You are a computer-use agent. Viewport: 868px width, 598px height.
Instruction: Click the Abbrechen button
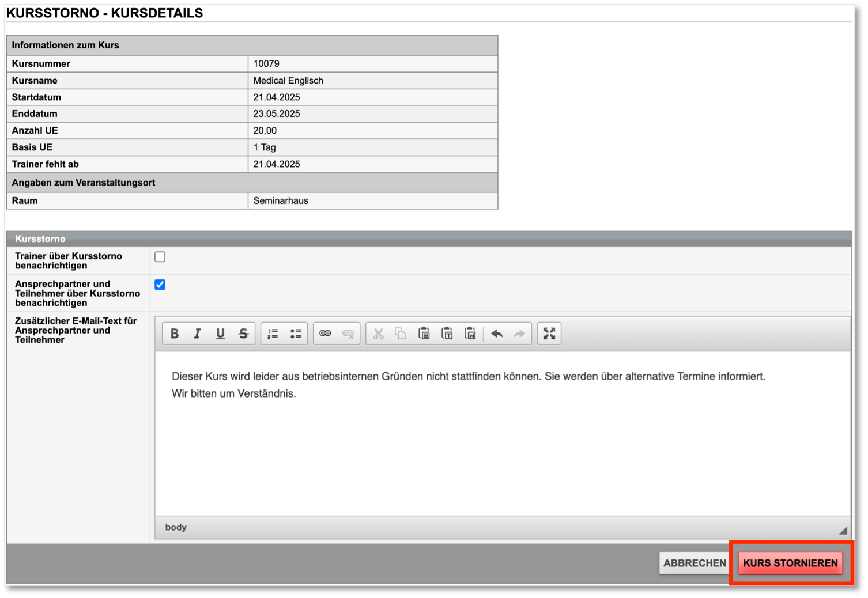coord(695,563)
